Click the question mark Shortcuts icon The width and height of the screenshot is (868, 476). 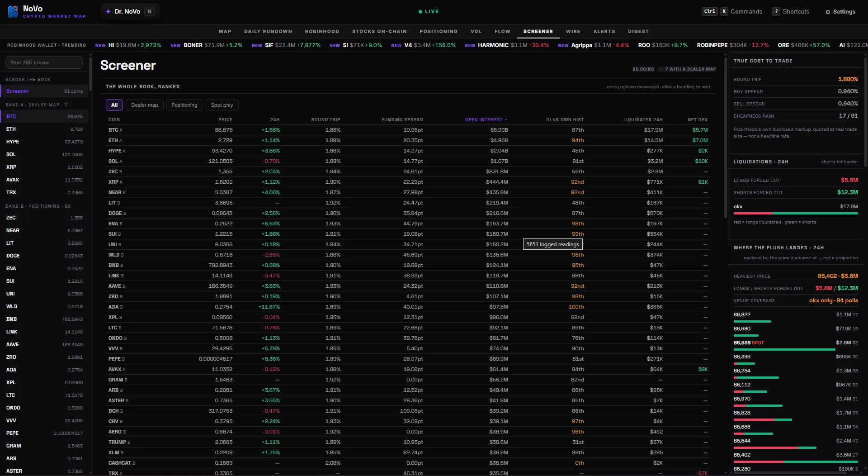click(776, 11)
